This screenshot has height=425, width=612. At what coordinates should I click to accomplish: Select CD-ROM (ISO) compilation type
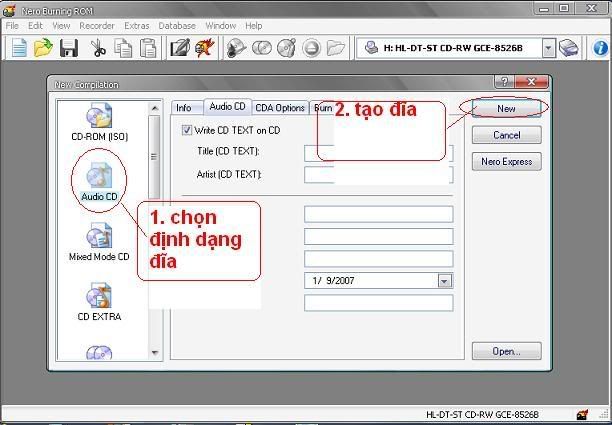100,122
